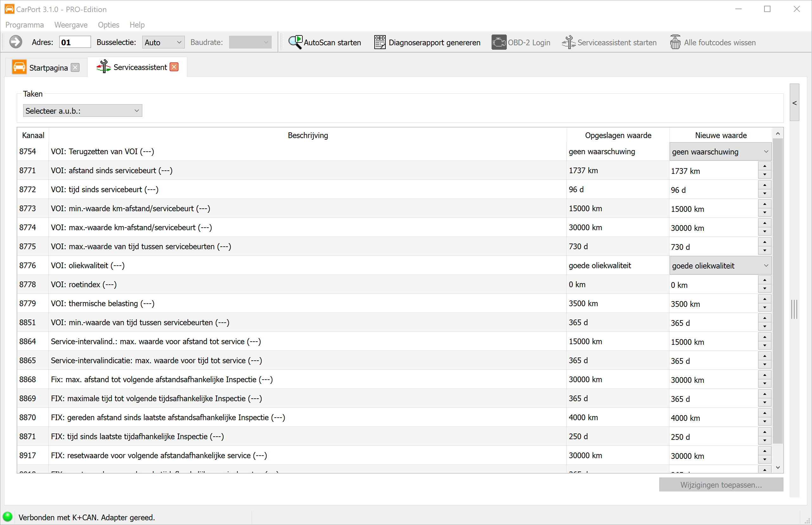Collapse the side panel with < button
The image size is (812, 525).
point(794,103)
